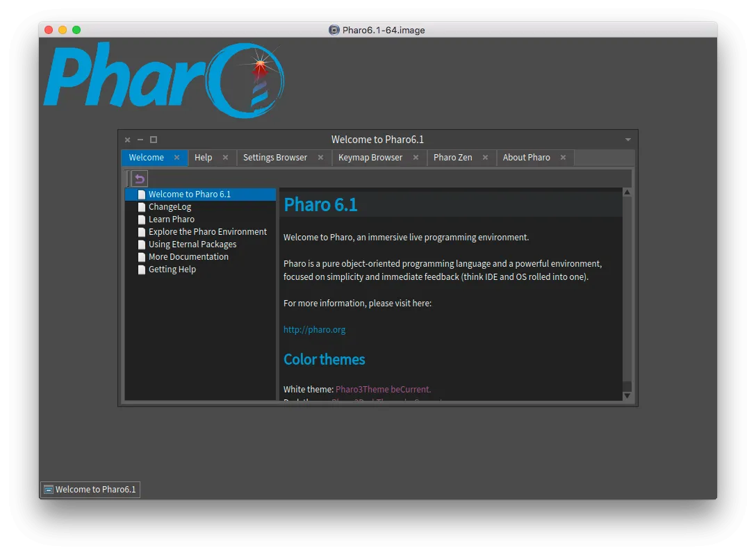Click the yellow macOS minimize button
The image size is (756, 555).
pyautogui.click(x=63, y=30)
